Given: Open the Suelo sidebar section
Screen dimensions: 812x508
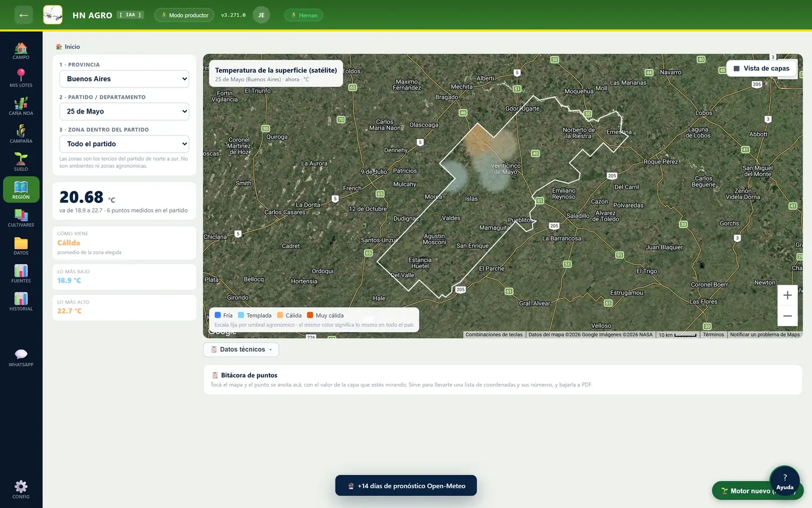Looking at the screenshot, I should [x=21, y=162].
